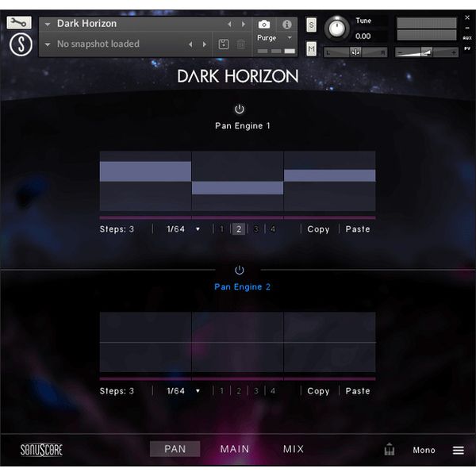
Task: Open the 1/64 rate dropdown in Pan Engine 1
Action: click(x=182, y=229)
